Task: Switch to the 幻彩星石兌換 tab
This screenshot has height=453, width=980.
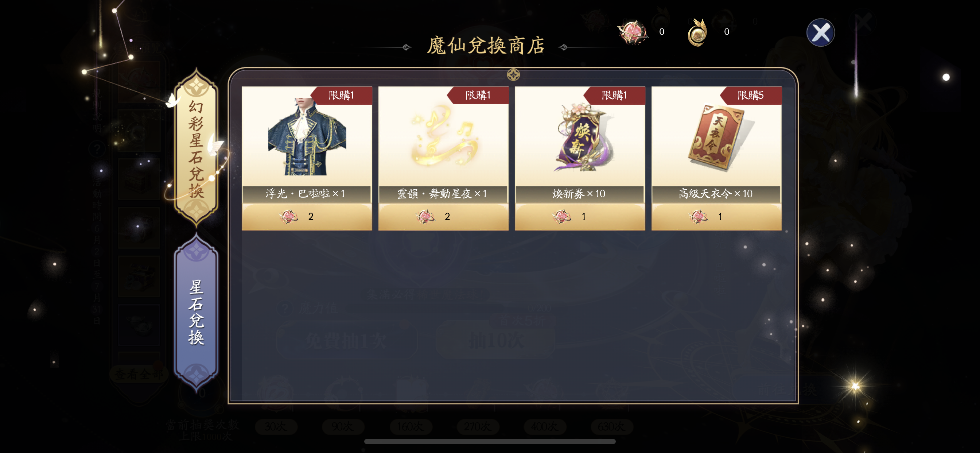Action: pyautogui.click(x=196, y=147)
